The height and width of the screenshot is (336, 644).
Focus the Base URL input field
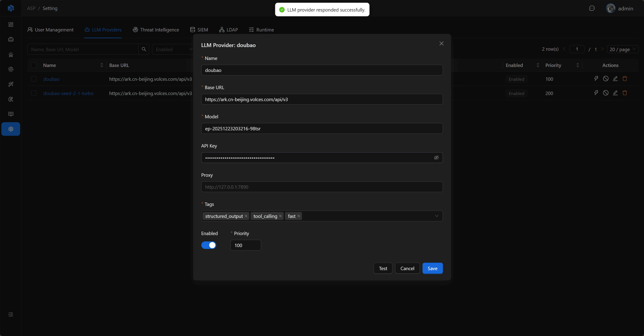[322, 99]
